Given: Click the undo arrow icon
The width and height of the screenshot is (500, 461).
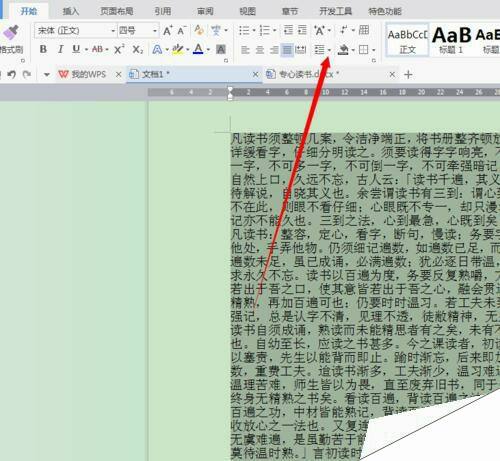Looking at the screenshot, I should [x=12, y=74].
